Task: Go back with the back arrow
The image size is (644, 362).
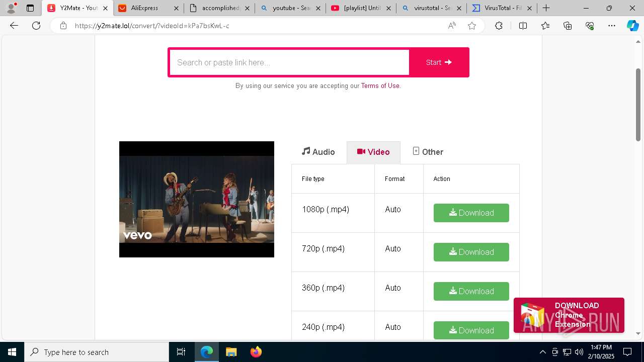Action: (x=14, y=26)
